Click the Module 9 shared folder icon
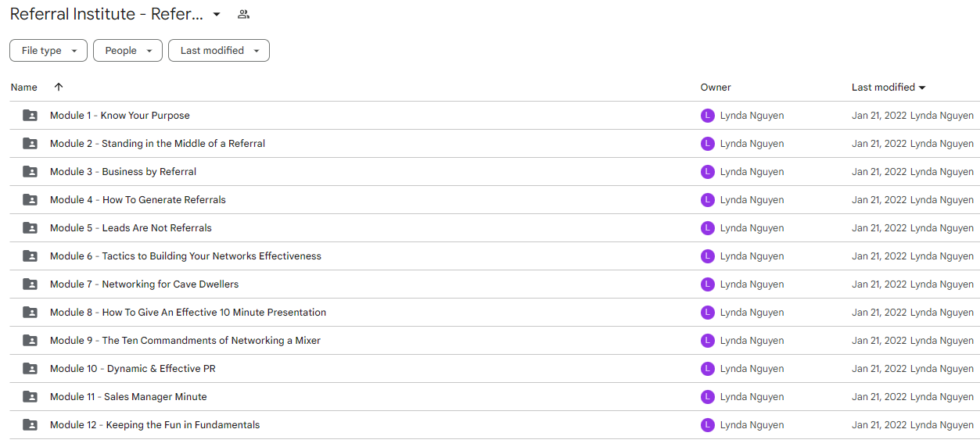980x447 pixels. pyautogui.click(x=30, y=341)
